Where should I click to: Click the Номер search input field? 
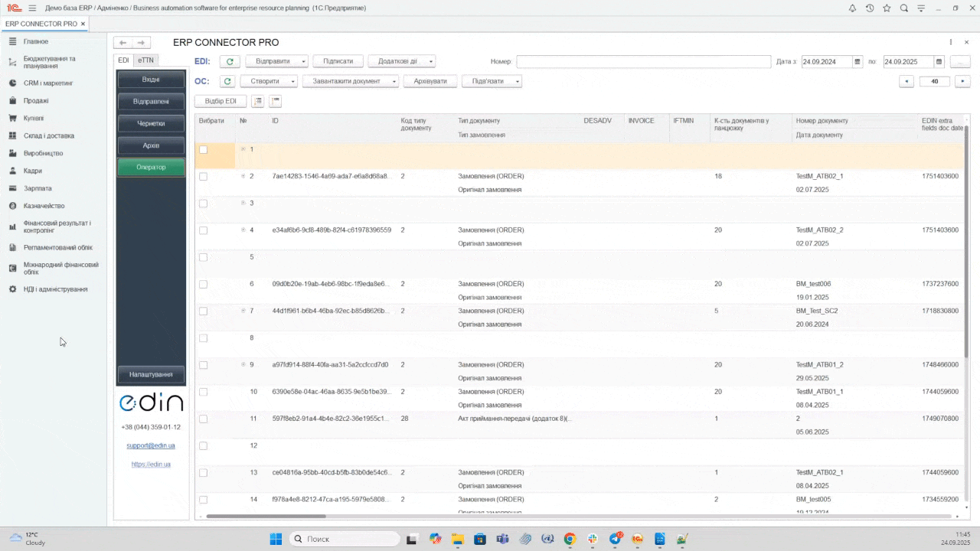point(643,62)
